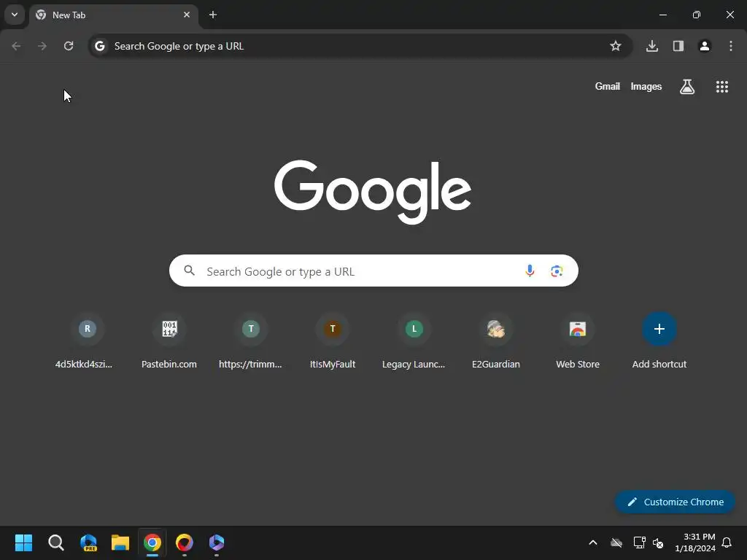Screen dimensions: 747x560
Task: Click the crossed-out cloud tray icon
Action: click(616, 542)
